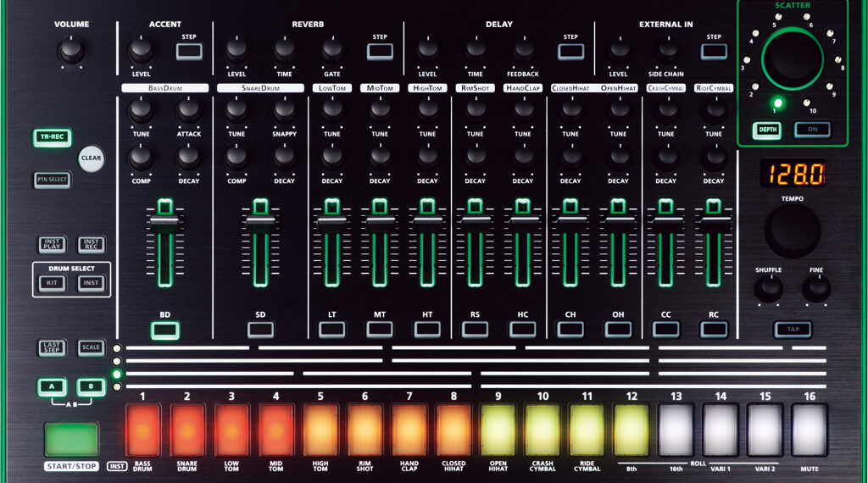The height and width of the screenshot is (483, 868).
Task: Tap step pad 14 VARI 1
Action: [721, 430]
